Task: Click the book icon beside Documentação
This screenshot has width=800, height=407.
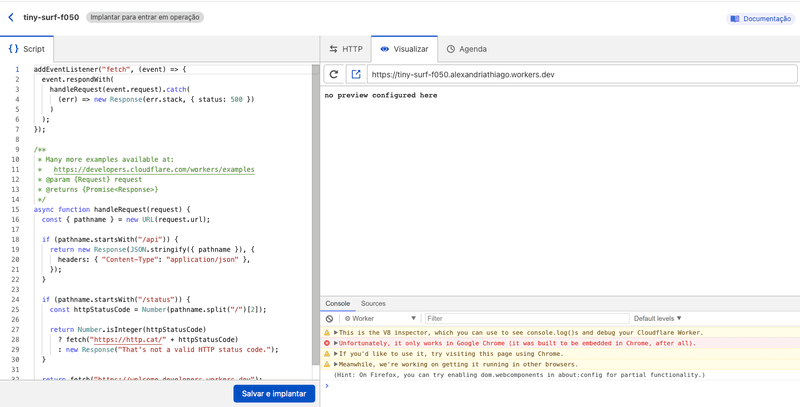Action: click(x=735, y=19)
